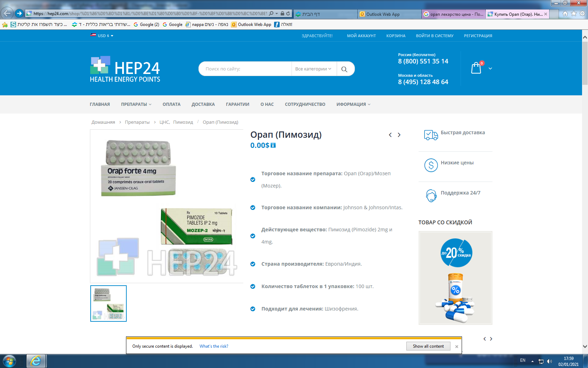Click the network tray icon
The height and width of the screenshot is (368, 588).
pos(541,361)
